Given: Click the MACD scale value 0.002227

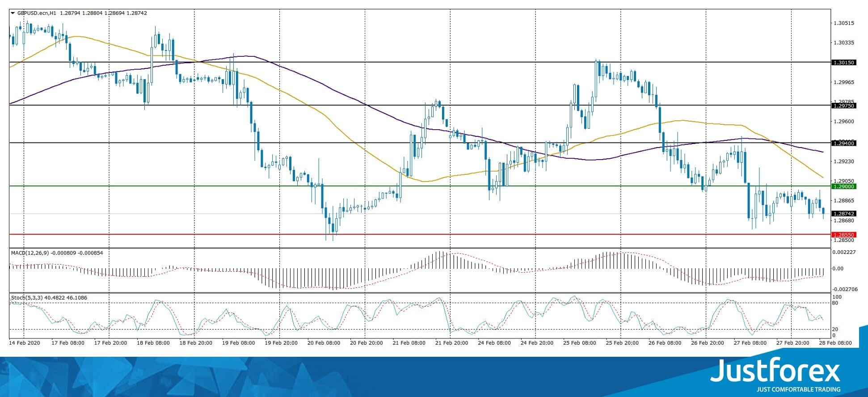Looking at the screenshot, I should click(844, 252).
